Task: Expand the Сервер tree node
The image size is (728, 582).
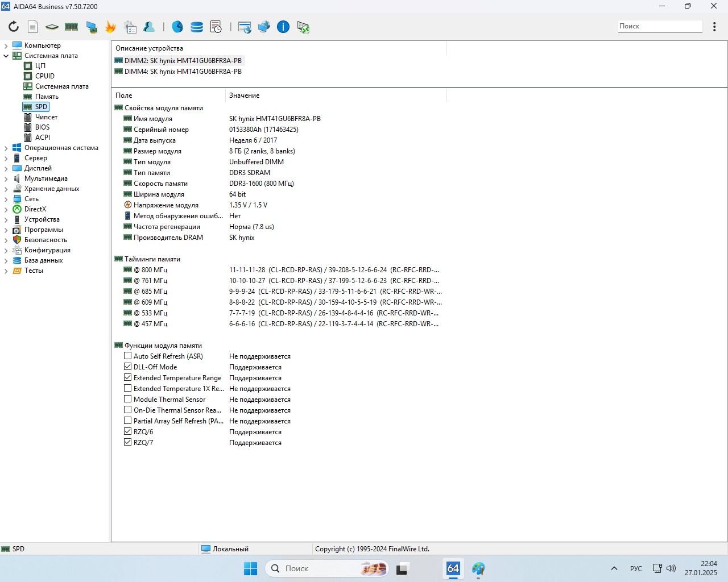Action: [6, 158]
